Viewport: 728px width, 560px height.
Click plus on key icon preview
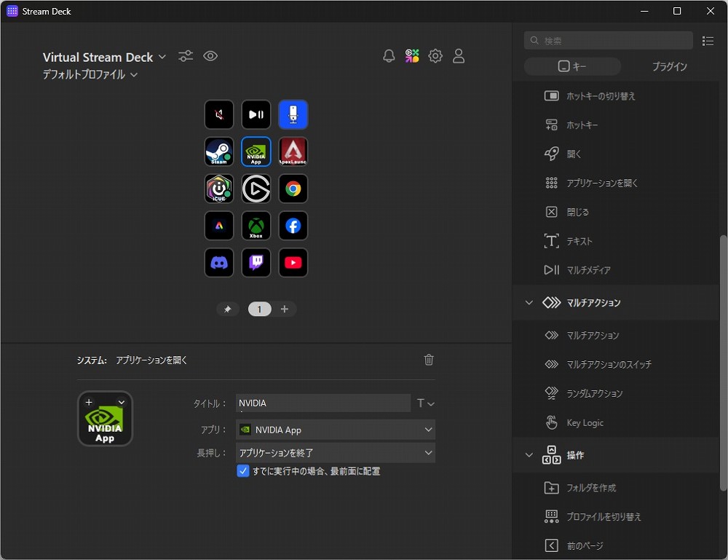pyautogui.click(x=89, y=402)
